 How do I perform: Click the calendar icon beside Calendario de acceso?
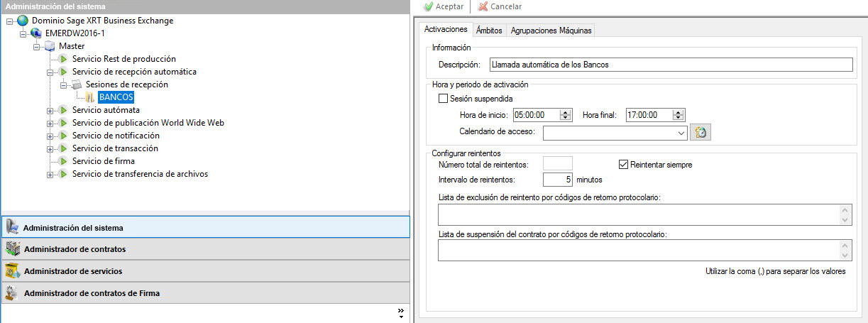[701, 133]
